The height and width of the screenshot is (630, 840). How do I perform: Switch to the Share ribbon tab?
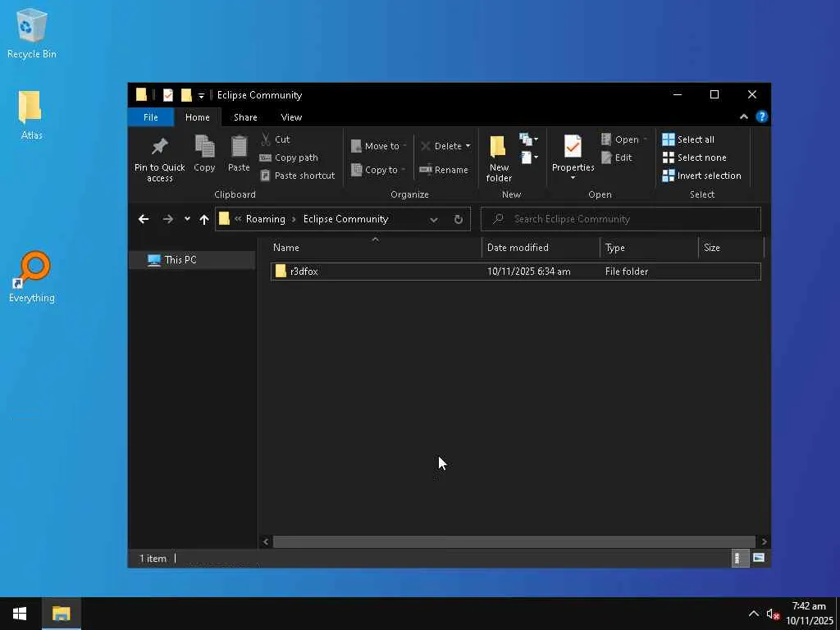click(x=245, y=116)
